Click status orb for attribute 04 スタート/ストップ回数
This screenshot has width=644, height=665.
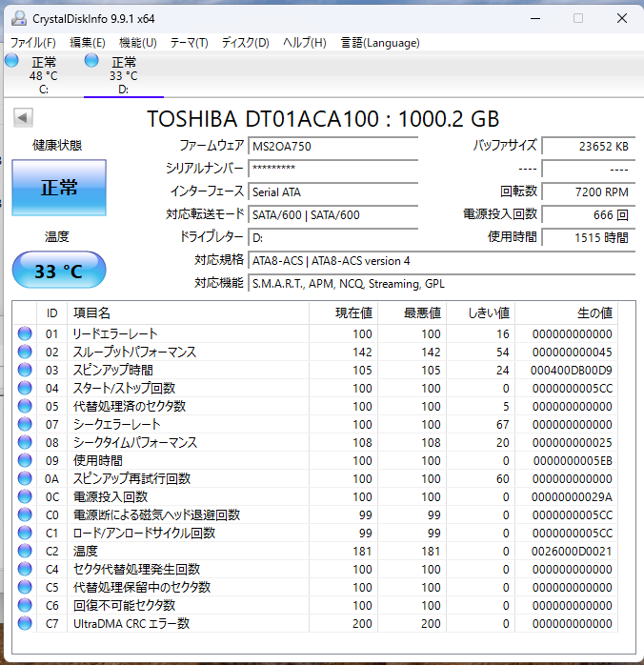pyautogui.click(x=25, y=388)
